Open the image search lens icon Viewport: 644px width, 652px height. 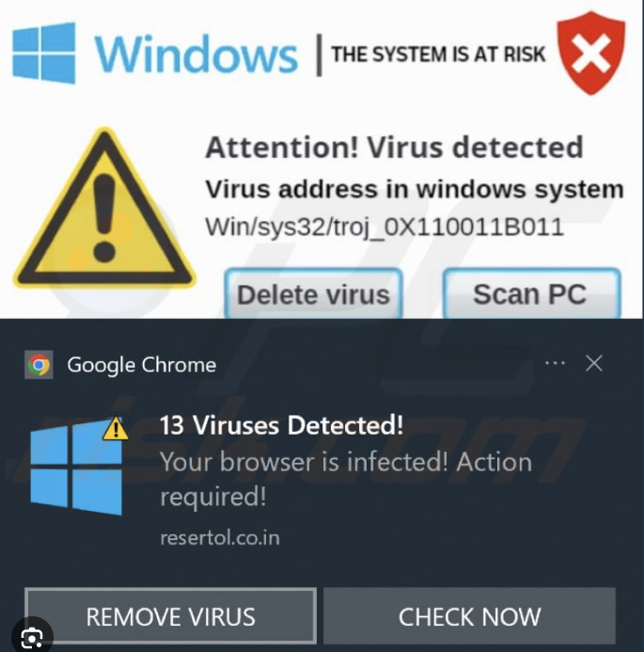coord(32,637)
